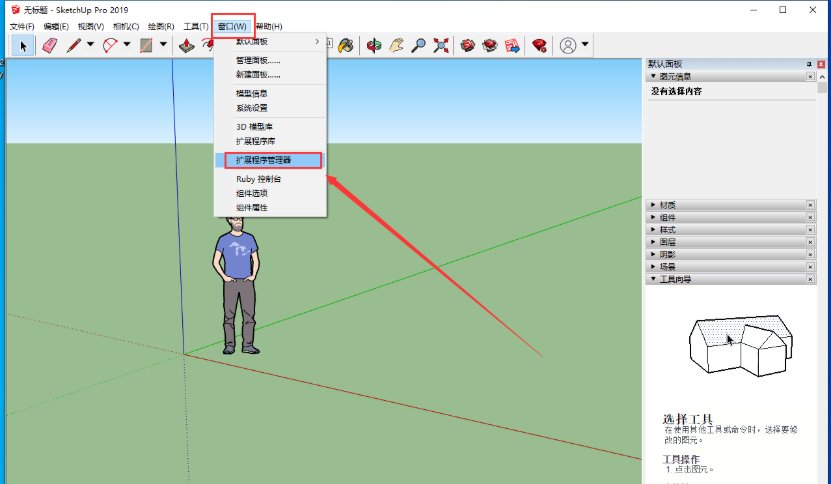This screenshot has height=484, width=831.
Task: Click the tray scrollbar up arrow
Action: point(822,77)
